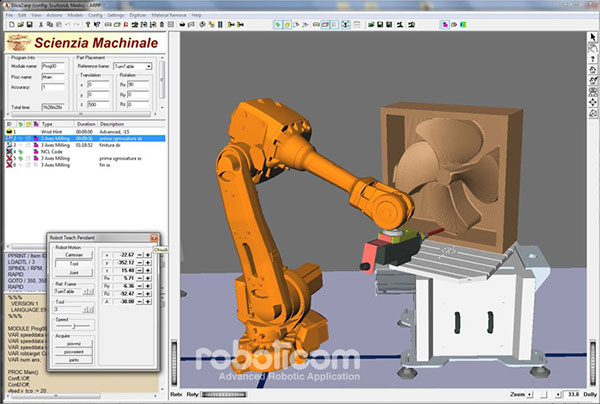Click the Paste toolbar icon
The height and width of the screenshot is (404, 600).
(59, 25)
